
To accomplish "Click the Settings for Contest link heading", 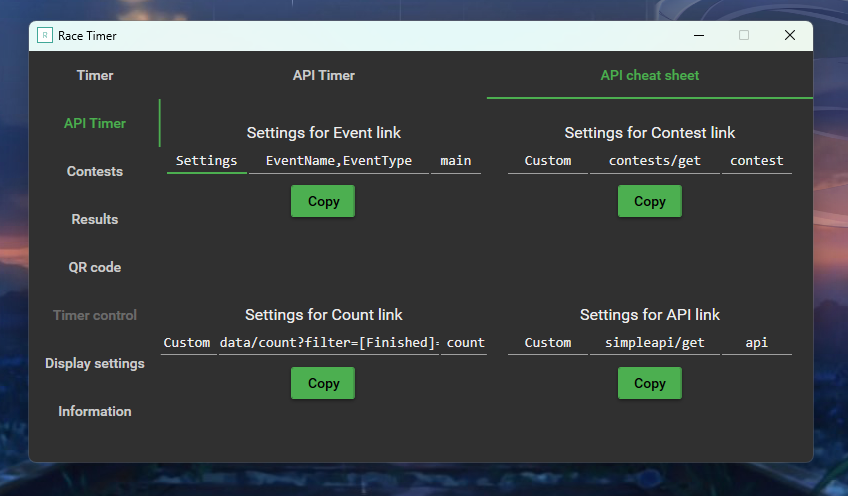I will click(x=650, y=133).
